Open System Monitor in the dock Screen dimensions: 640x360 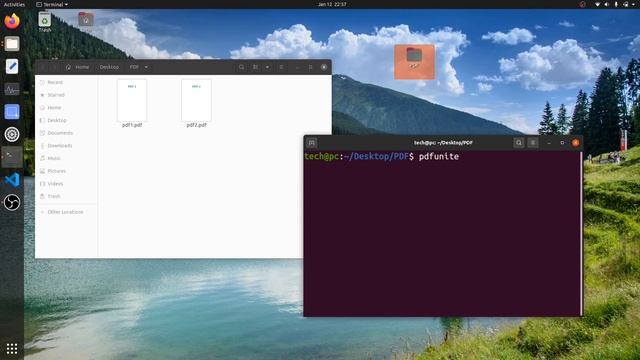coord(12,89)
